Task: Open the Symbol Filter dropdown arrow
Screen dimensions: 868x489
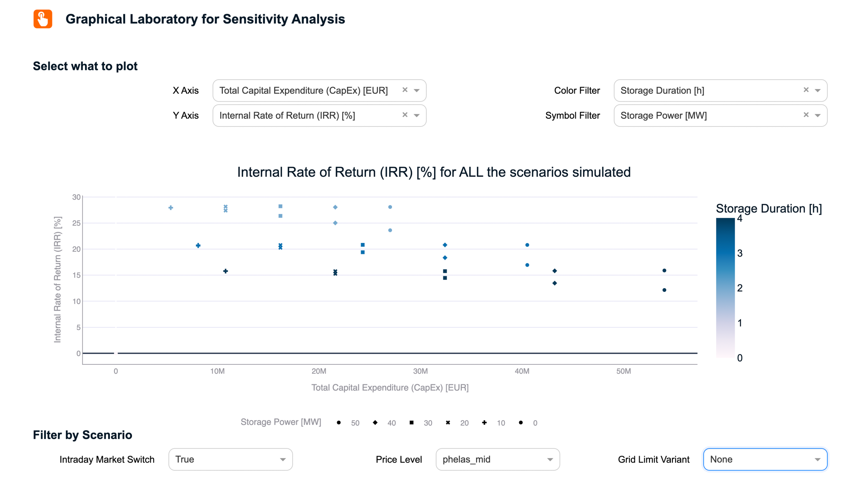Action: (817, 115)
